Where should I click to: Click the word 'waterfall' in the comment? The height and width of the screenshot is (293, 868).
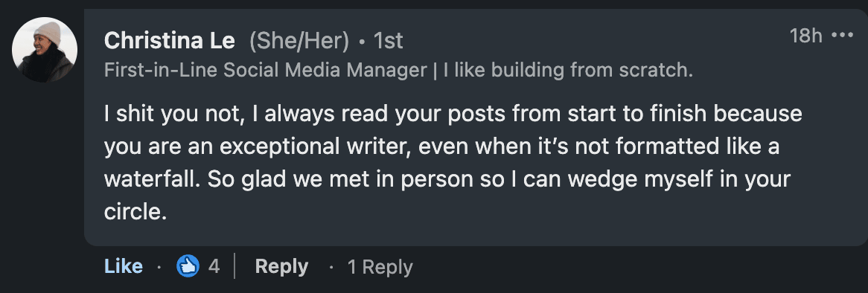pos(152,180)
